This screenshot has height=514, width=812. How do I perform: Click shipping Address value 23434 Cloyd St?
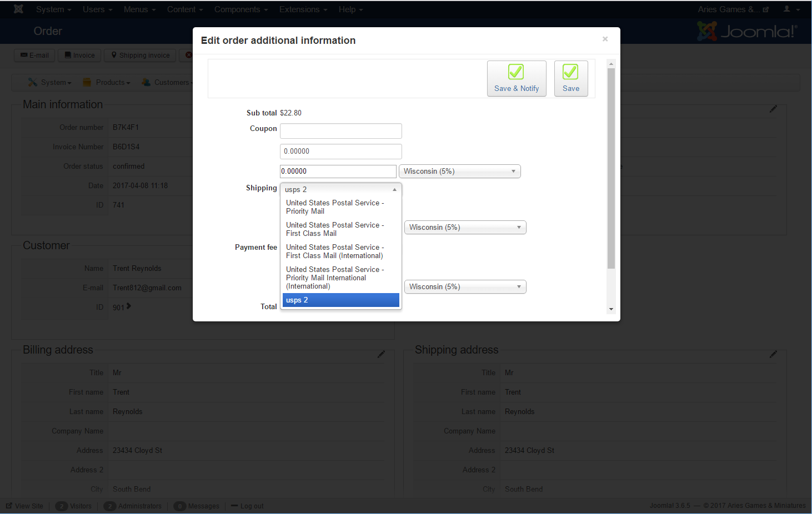(529, 450)
